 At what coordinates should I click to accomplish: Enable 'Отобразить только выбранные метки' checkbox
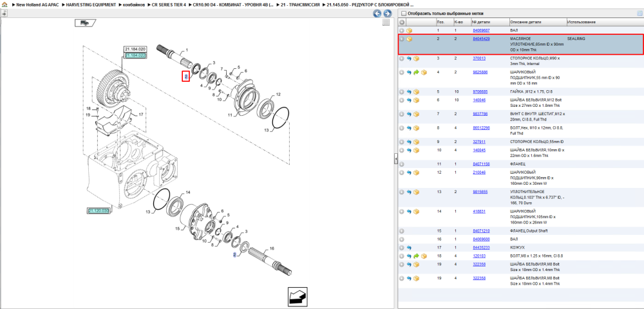pos(403,14)
